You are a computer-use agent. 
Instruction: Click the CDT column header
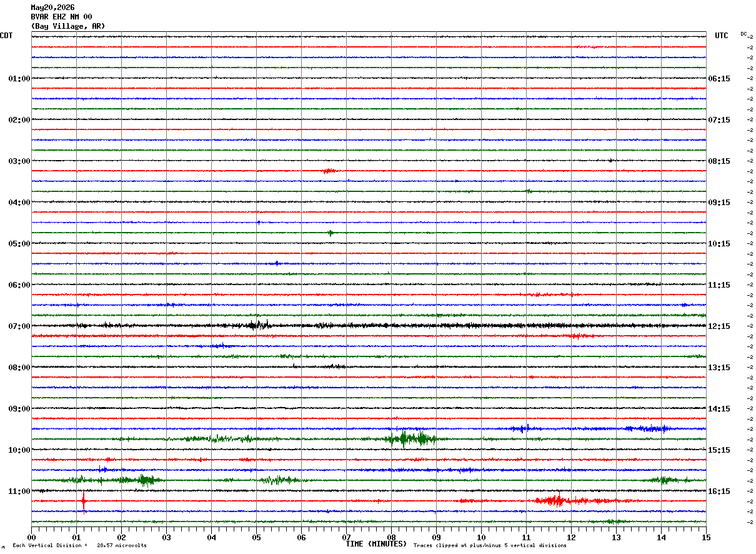click(6, 36)
